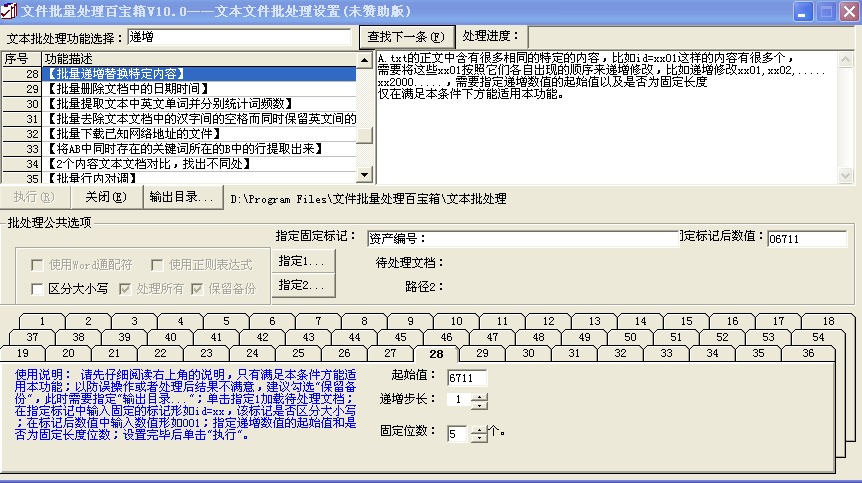The height and width of the screenshot is (483, 862).
Task: Switch to tab 42
Action: click(262, 337)
